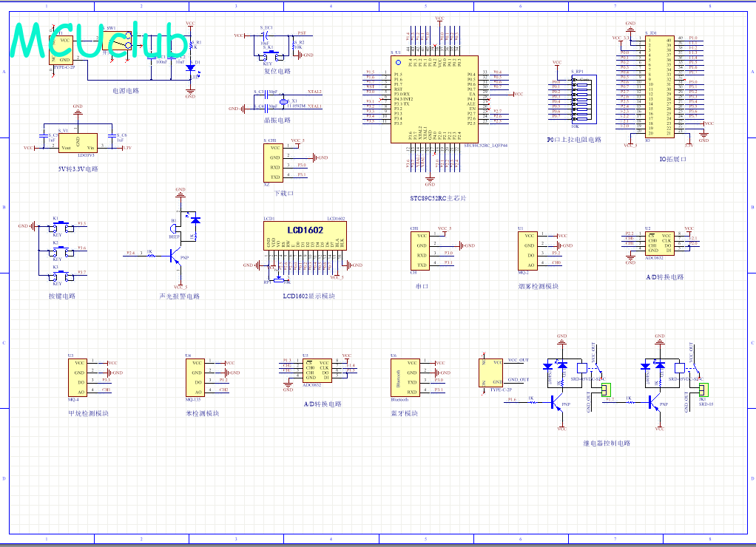The height and width of the screenshot is (547, 756).
Task: Select the S_CH1 download port header
Action: click(x=273, y=163)
